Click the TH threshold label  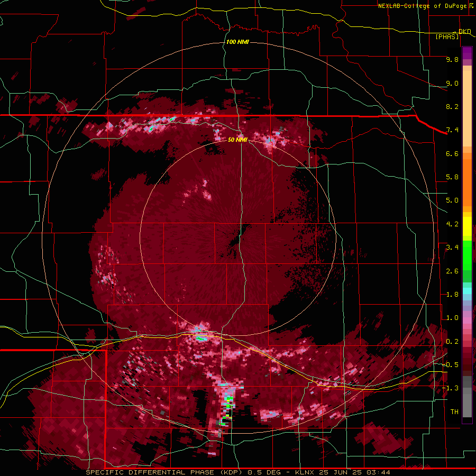pos(454,412)
